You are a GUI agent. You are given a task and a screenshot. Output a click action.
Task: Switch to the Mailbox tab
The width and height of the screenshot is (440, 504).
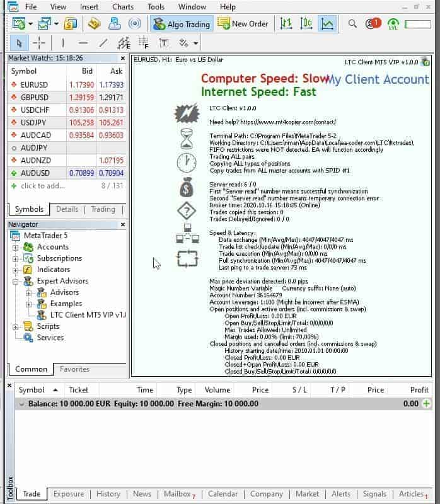click(x=180, y=494)
